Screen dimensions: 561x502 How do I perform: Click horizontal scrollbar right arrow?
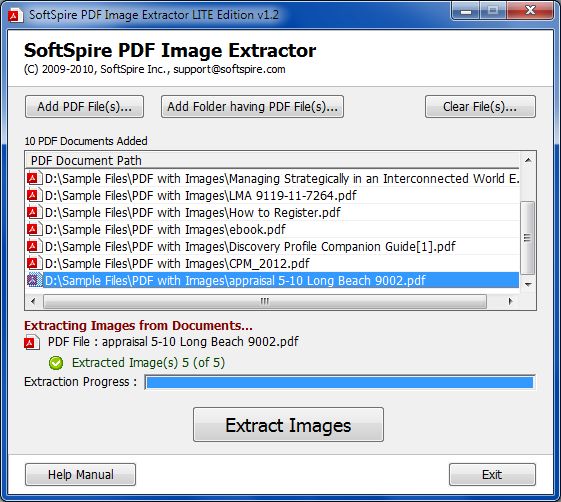[511, 301]
